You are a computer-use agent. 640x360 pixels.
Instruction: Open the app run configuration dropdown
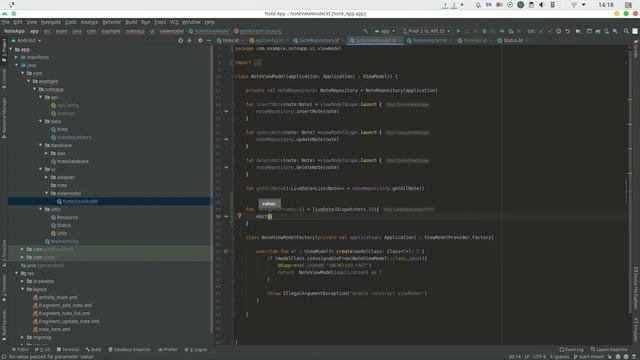coord(385,31)
